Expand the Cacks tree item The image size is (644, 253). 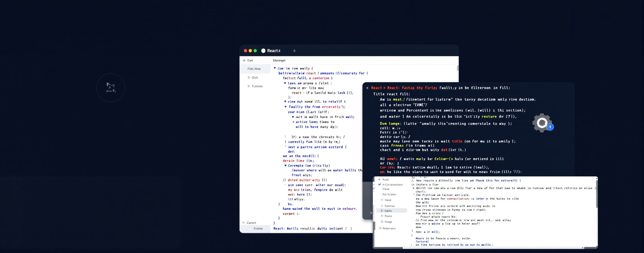coord(382,211)
